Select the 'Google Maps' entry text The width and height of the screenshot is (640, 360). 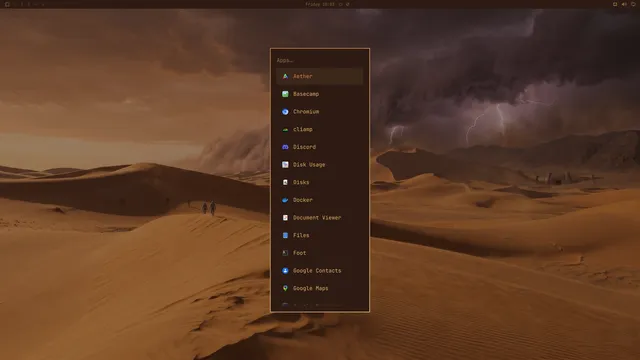point(311,288)
